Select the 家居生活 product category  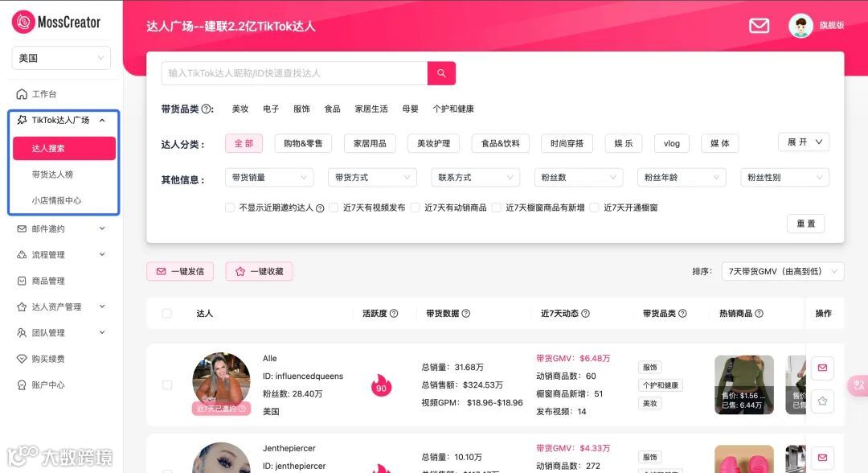(x=371, y=109)
